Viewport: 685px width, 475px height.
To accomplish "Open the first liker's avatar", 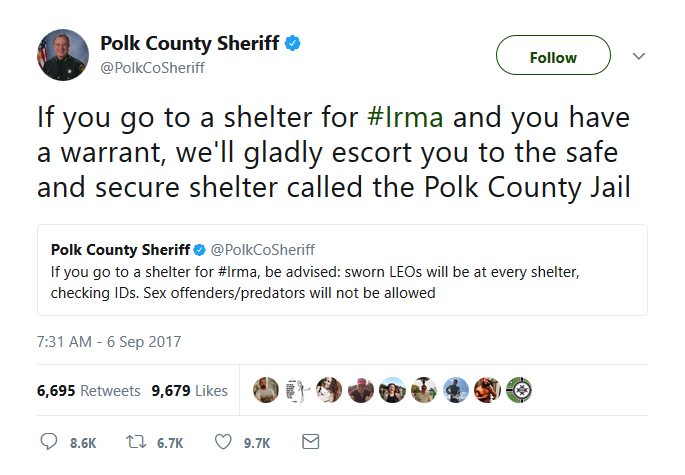I will click(x=266, y=390).
